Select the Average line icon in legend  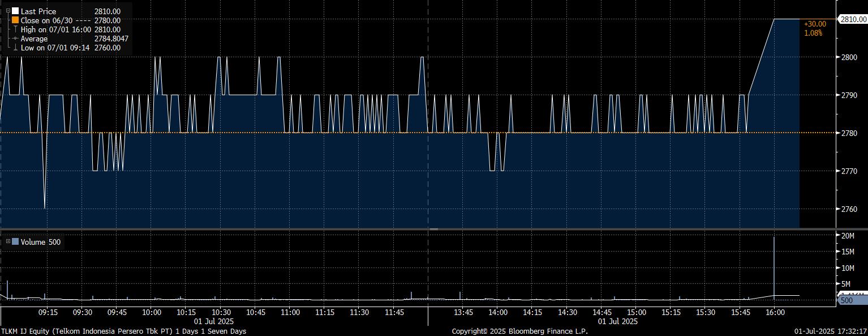tap(15, 39)
